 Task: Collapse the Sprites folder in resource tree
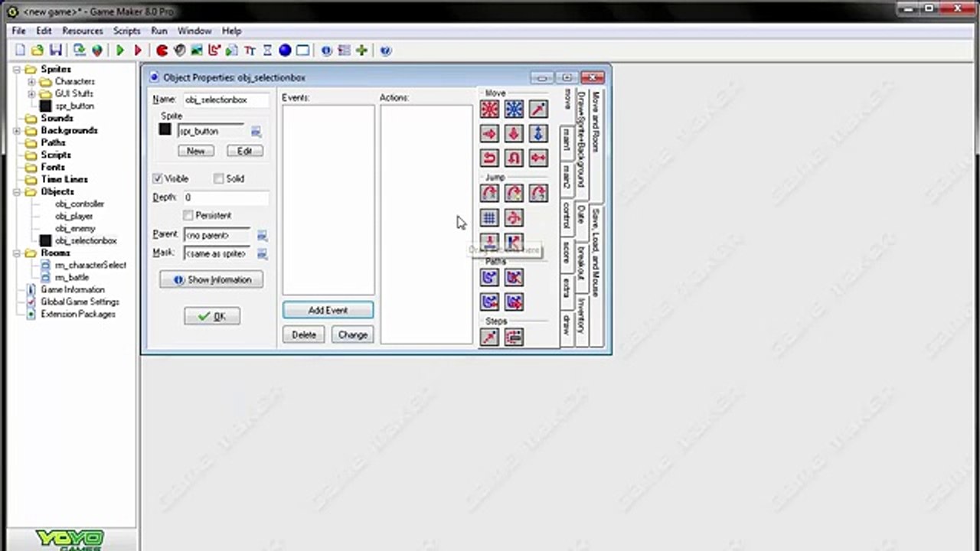(x=17, y=70)
